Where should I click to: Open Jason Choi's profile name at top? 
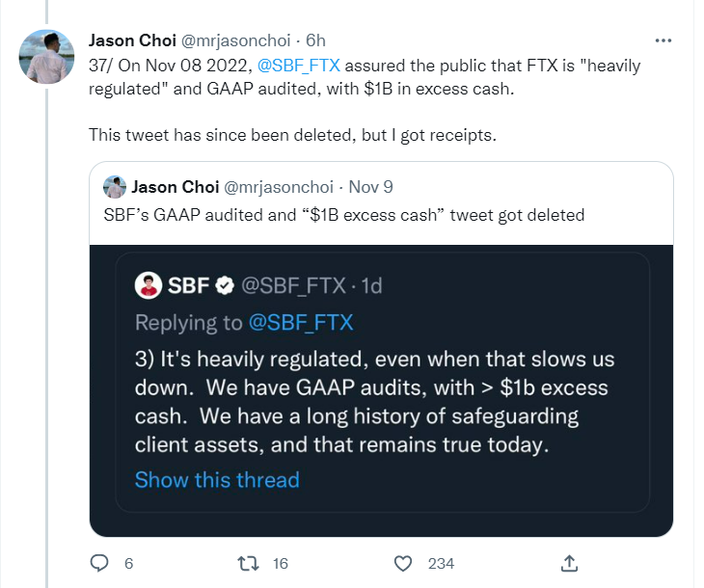[x=132, y=40]
